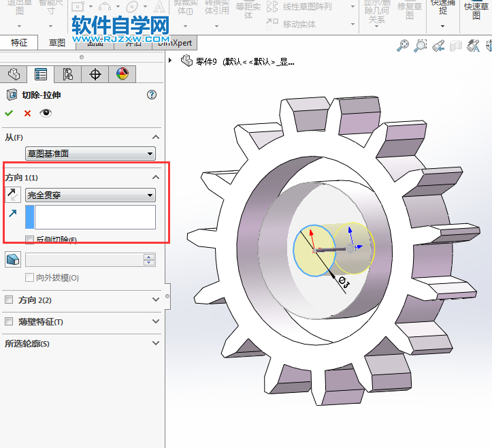
Task: Click the draft angle input field
Action: pos(84,260)
